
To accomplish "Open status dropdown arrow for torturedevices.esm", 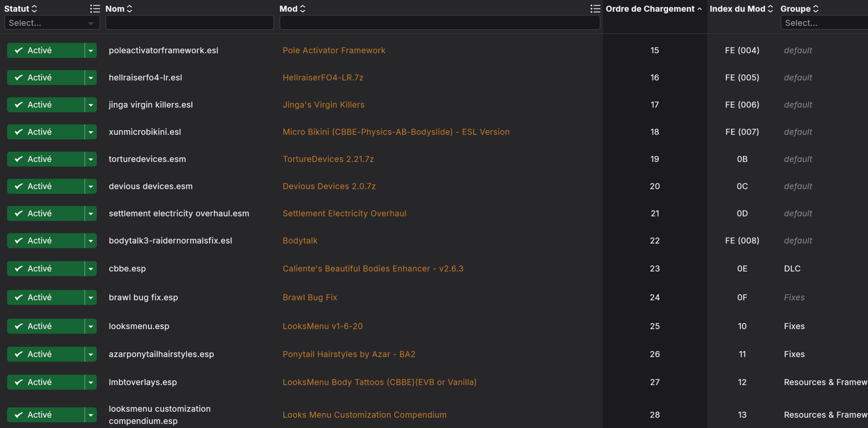I will tap(91, 159).
